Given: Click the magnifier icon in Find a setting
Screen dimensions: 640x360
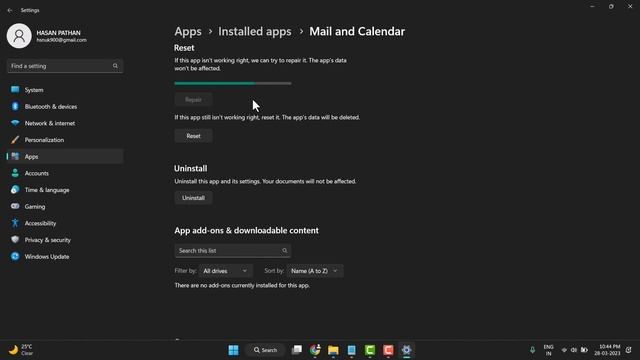Looking at the screenshot, I should pyautogui.click(x=115, y=66).
